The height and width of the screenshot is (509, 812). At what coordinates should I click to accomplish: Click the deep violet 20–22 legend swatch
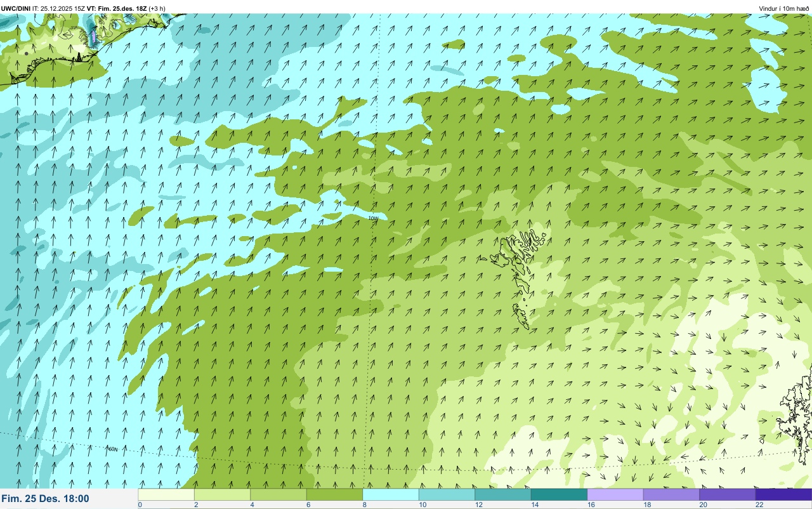tap(728, 494)
